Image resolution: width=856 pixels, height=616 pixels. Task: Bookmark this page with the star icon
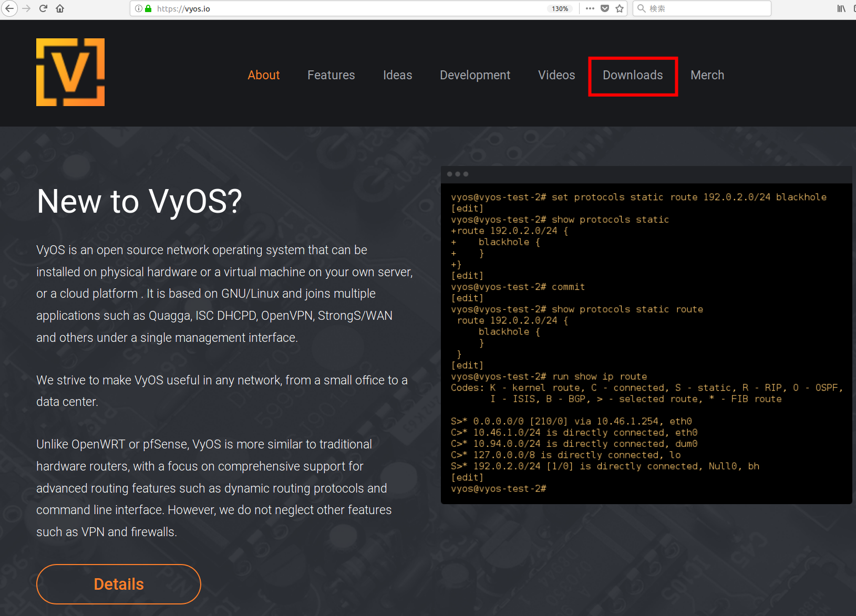[620, 8]
